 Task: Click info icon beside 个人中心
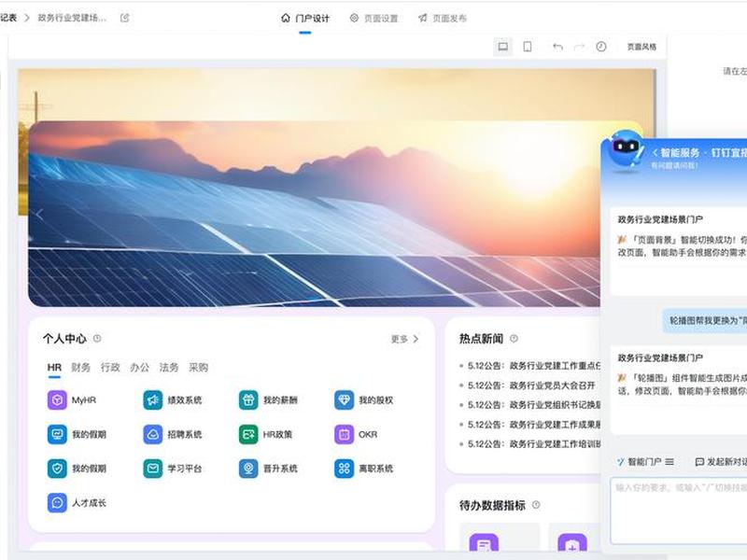click(x=97, y=338)
